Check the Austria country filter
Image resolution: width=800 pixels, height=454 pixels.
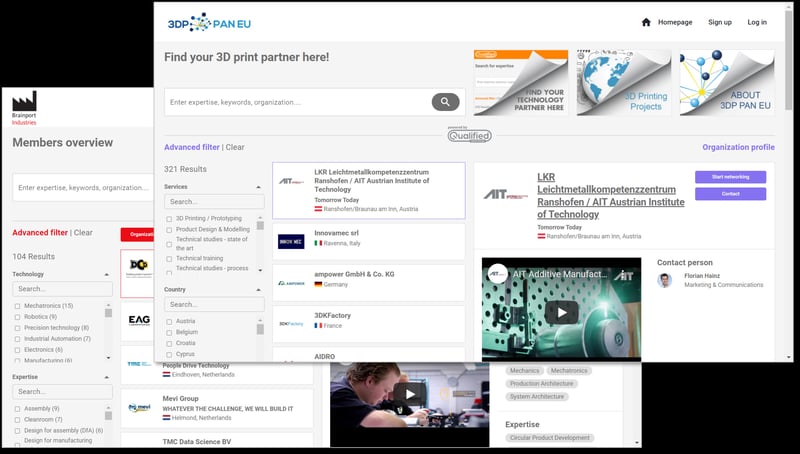click(169, 322)
